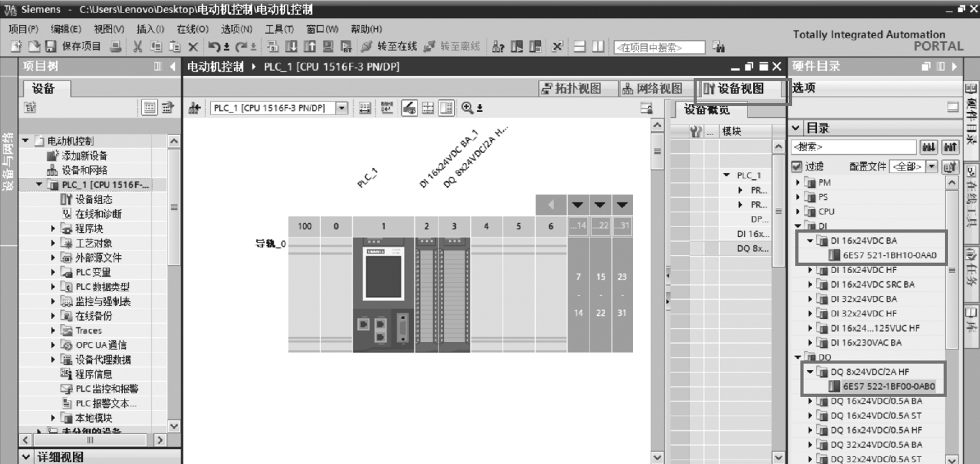Click the 在项目中搜索 search field
The height and width of the screenshot is (464, 980).
coord(659,48)
